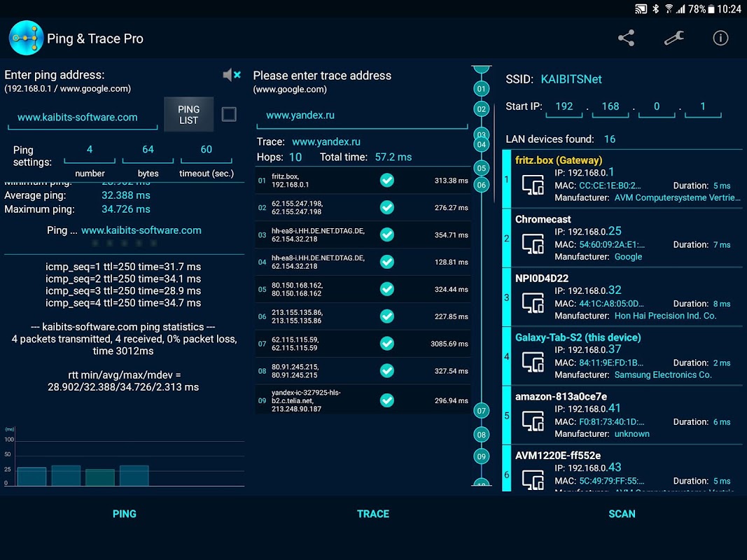
Task: Tap the Average ping 32.388 ms value
Action: [x=126, y=195]
